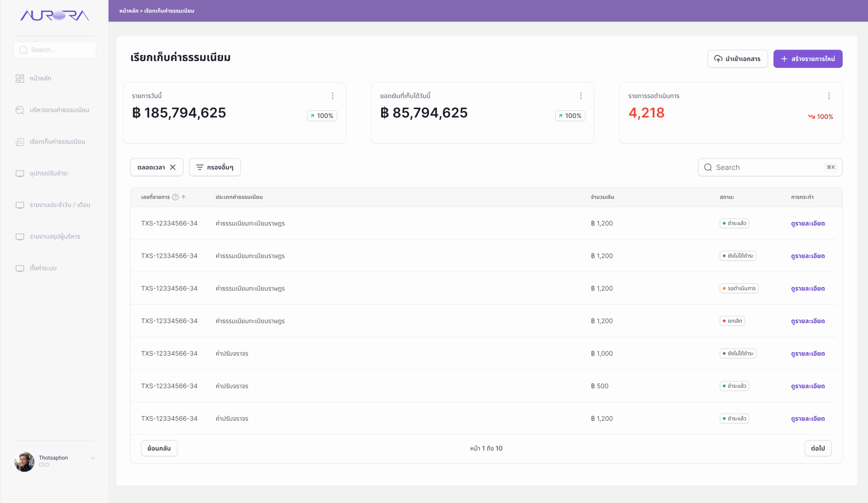
Task: Go to ตั้งค่าระบบ in sidebar
Action: [x=43, y=268]
